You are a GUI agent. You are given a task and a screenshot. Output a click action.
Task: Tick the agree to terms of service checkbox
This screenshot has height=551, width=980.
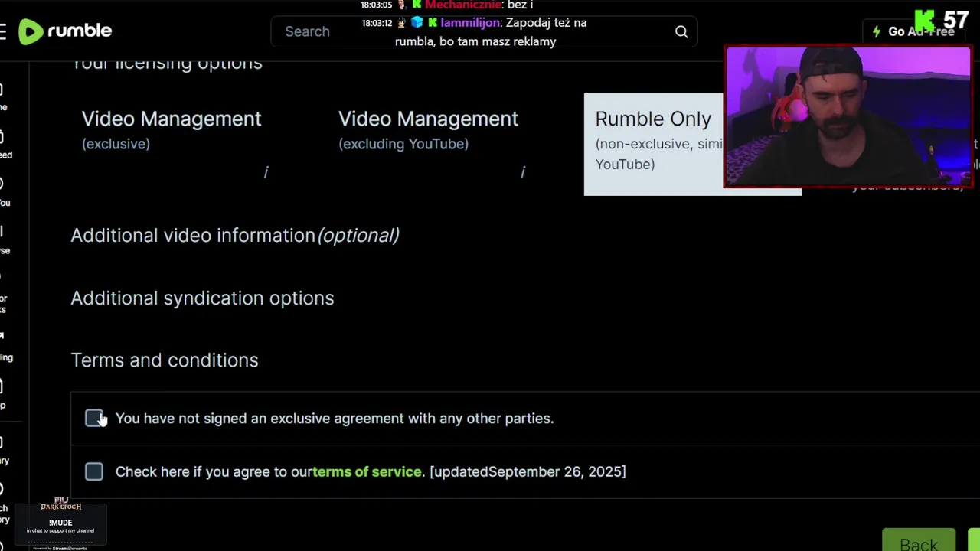94,471
